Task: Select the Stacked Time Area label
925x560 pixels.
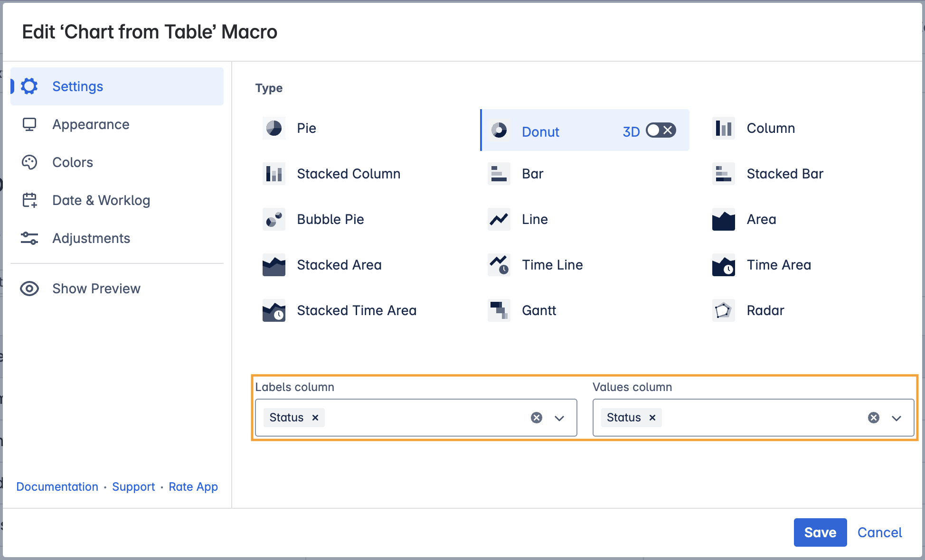Action: pos(357,310)
